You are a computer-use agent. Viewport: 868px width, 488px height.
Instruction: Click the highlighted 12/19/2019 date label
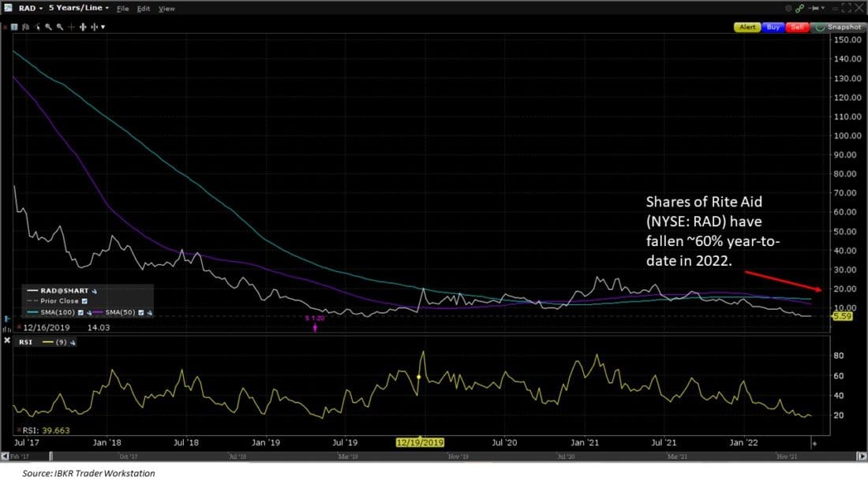(x=420, y=442)
